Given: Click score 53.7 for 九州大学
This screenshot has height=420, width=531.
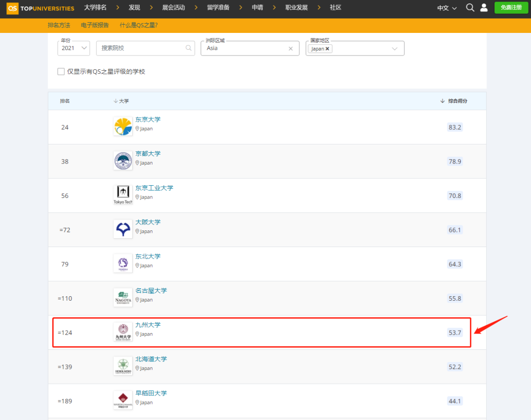Looking at the screenshot, I should (455, 333).
